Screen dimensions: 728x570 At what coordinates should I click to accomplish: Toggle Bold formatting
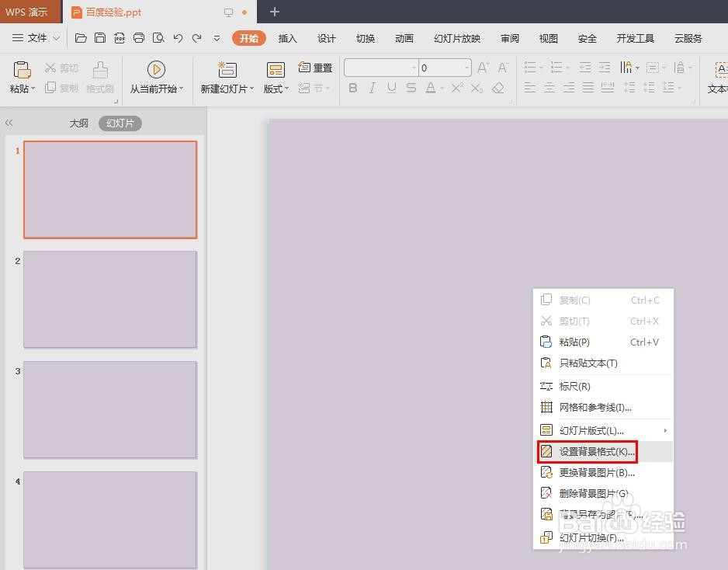coord(353,88)
